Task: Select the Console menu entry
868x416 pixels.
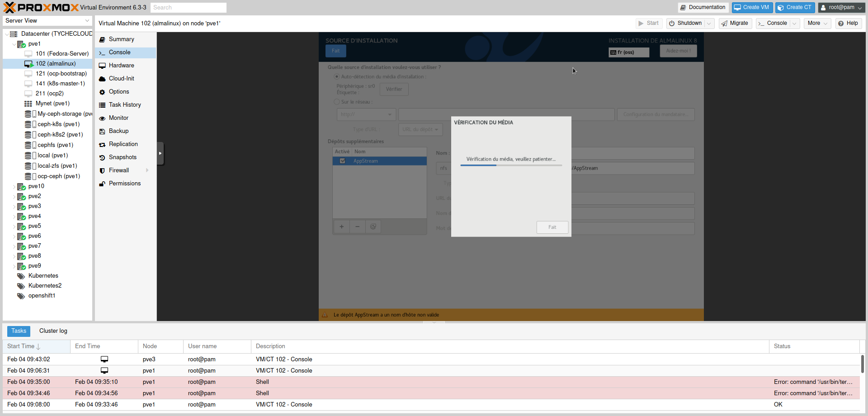Action: click(125, 52)
